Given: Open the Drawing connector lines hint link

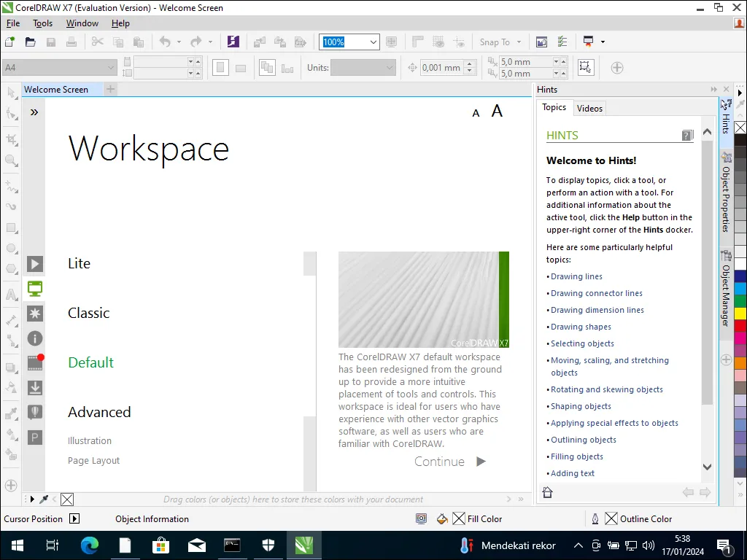Looking at the screenshot, I should [596, 293].
